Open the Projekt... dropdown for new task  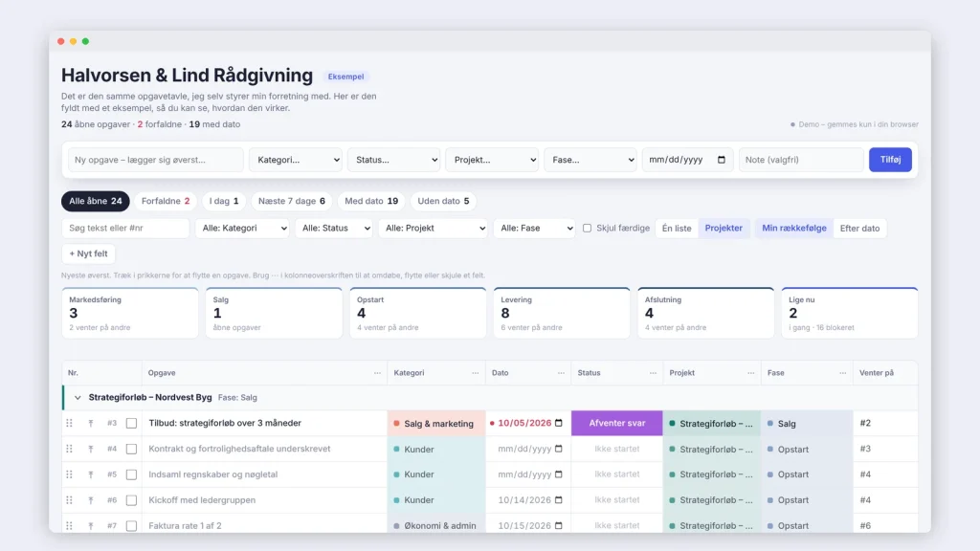pos(492,160)
